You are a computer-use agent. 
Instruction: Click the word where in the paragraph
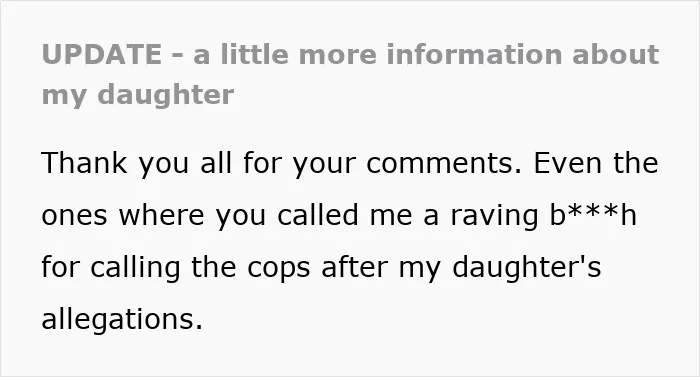(x=161, y=215)
